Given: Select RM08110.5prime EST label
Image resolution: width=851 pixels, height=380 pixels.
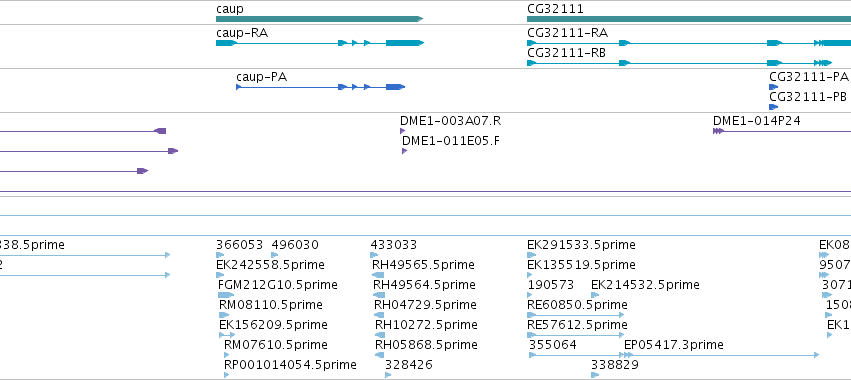Looking at the screenshot, I should click(271, 305).
